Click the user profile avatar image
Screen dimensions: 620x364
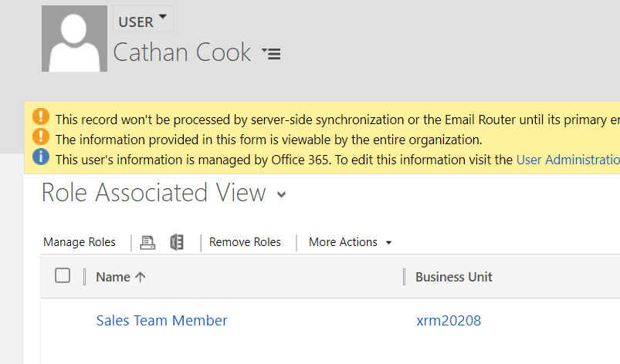click(75, 39)
